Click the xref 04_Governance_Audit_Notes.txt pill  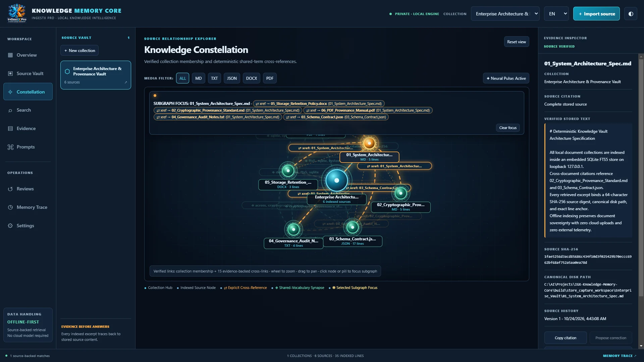point(218,117)
